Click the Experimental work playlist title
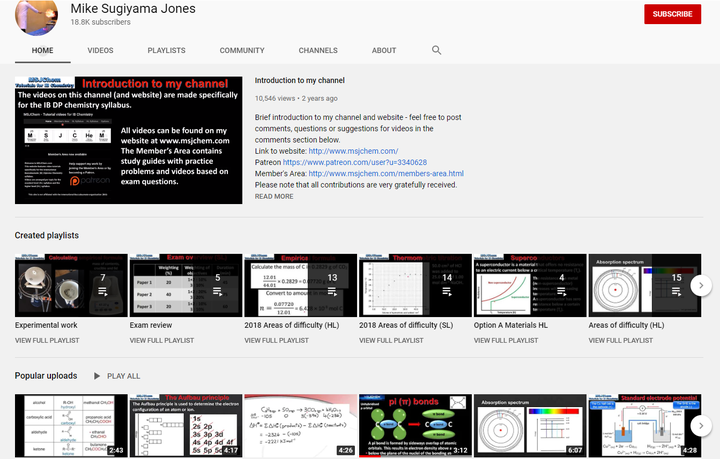720x459 pixels. pos(46,325)
